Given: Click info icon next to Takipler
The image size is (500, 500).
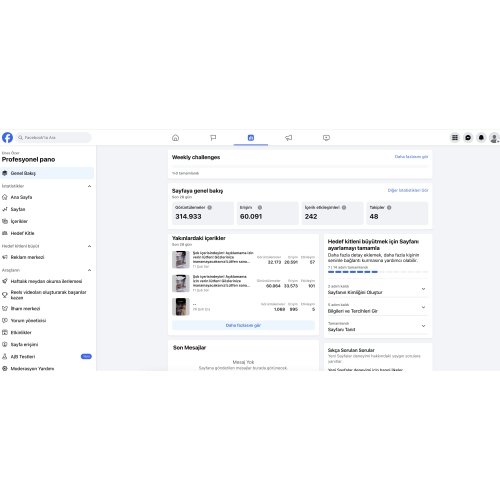Looking at the screenshot, I should (389, 207).
